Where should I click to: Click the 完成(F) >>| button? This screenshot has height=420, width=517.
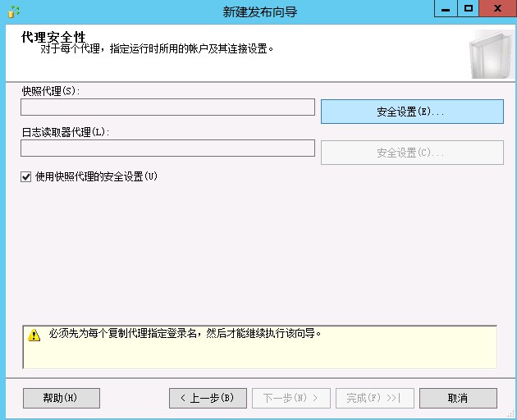pyautogui.click(x=373, y=398)
